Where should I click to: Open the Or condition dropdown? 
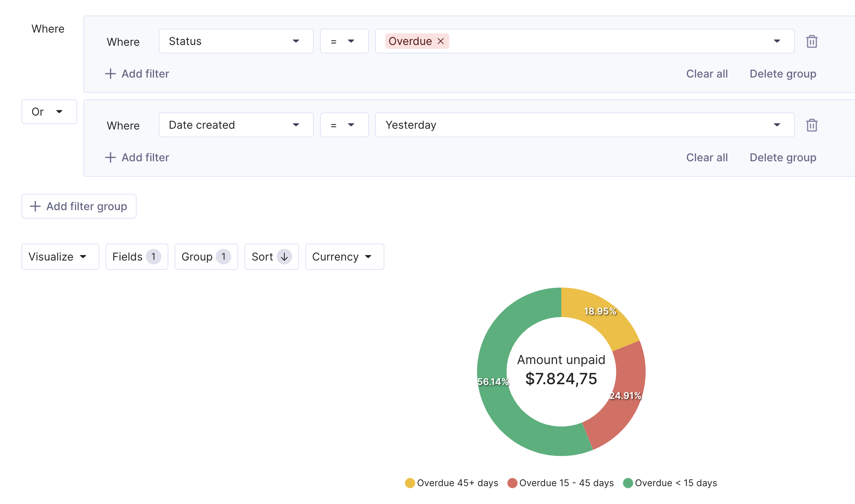49,112
